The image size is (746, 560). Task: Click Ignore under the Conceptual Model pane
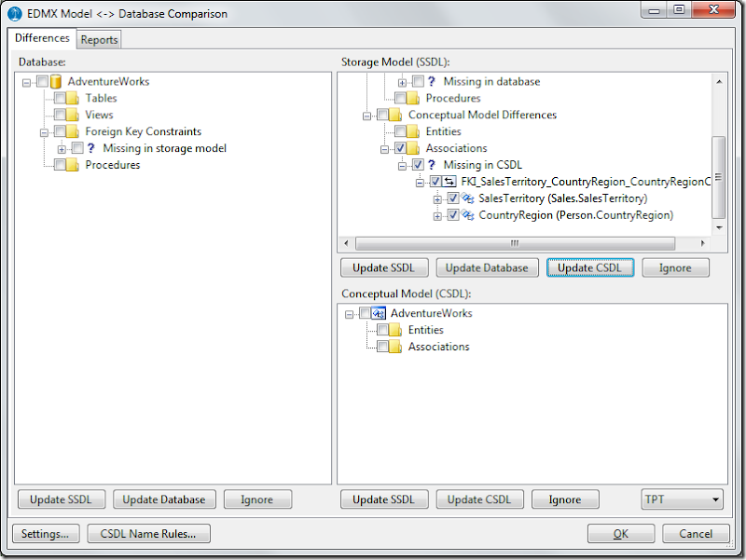point(565,499)
